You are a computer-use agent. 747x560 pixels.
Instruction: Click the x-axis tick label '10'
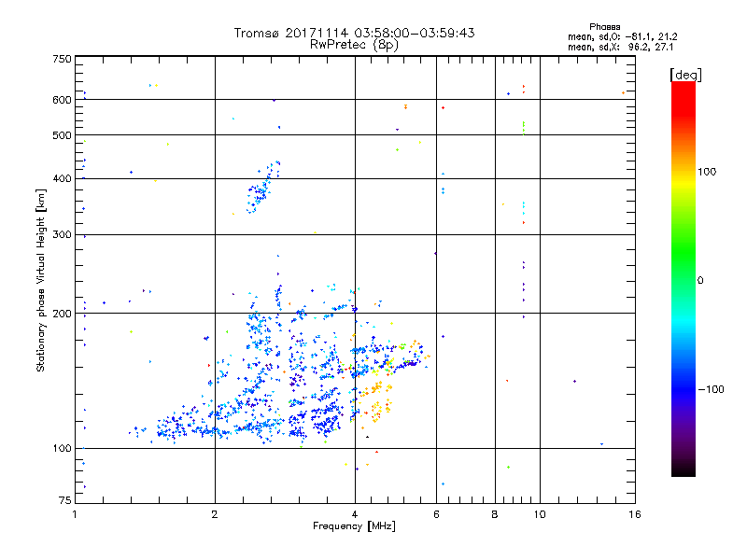pos(540,514)
